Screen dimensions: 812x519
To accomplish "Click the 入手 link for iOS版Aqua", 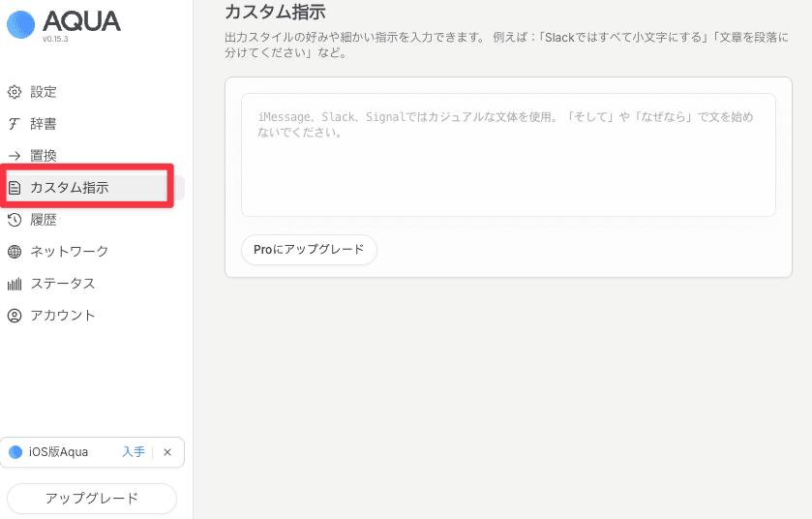I will coord(134,452).
